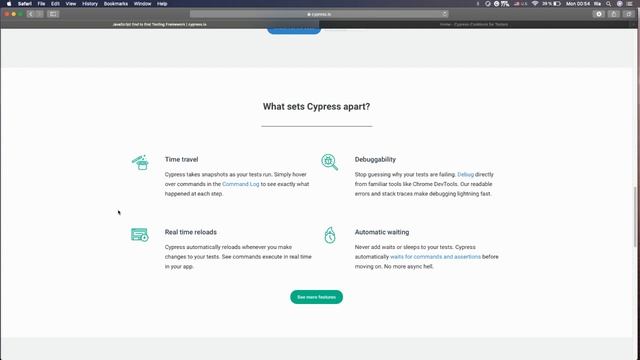Open the Bookmarks menu
640x360 pixels.
(116, 4)
